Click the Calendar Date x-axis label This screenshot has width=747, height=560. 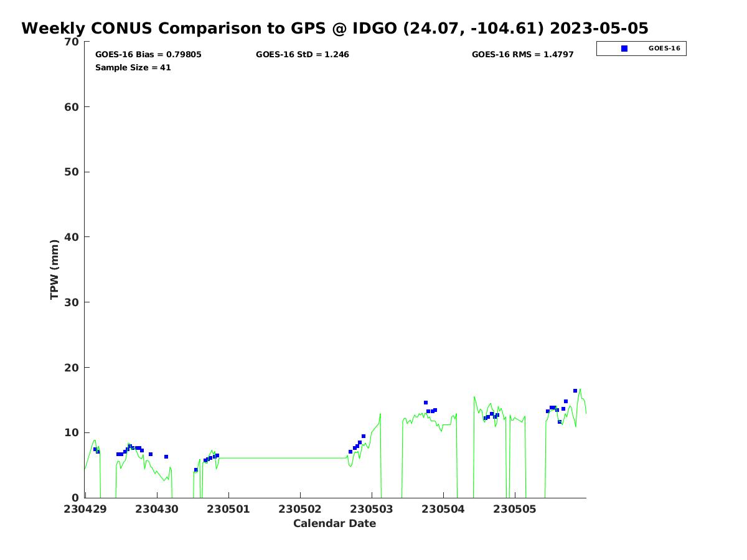[x=334, y=524]
